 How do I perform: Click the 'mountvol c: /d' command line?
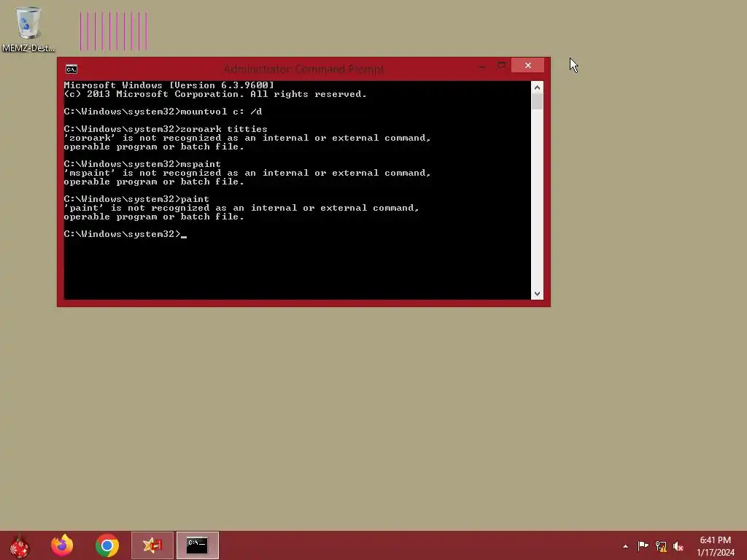(x=163, y=112)
